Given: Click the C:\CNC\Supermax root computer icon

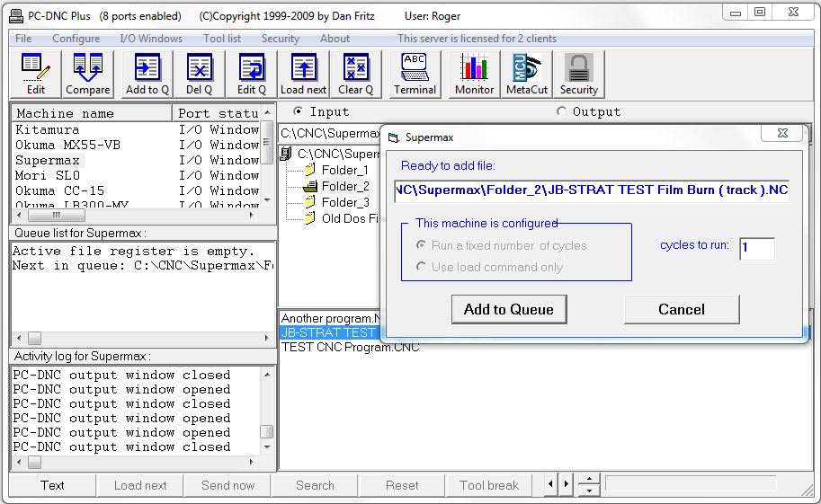Looking at the screenshot, I should 286,154.
